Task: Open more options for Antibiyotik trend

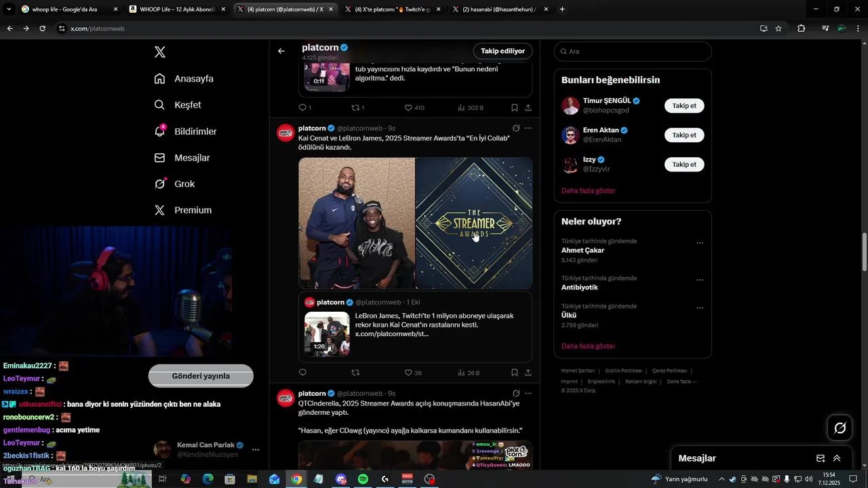Action: [x=700, y=280]
